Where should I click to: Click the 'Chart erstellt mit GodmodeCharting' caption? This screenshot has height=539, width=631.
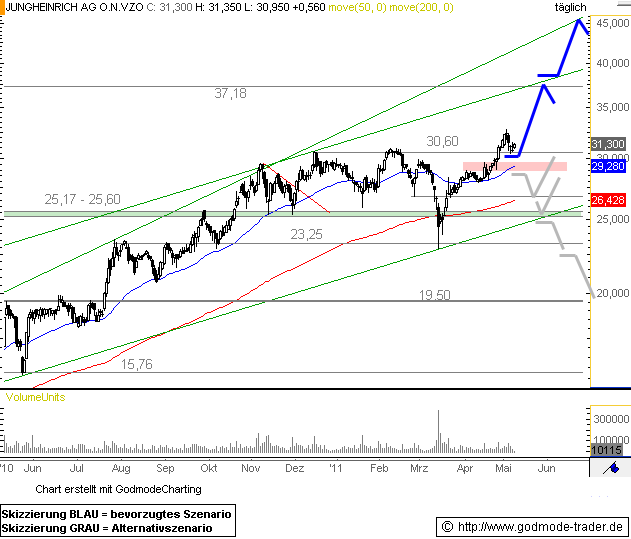tap(118, 489)
